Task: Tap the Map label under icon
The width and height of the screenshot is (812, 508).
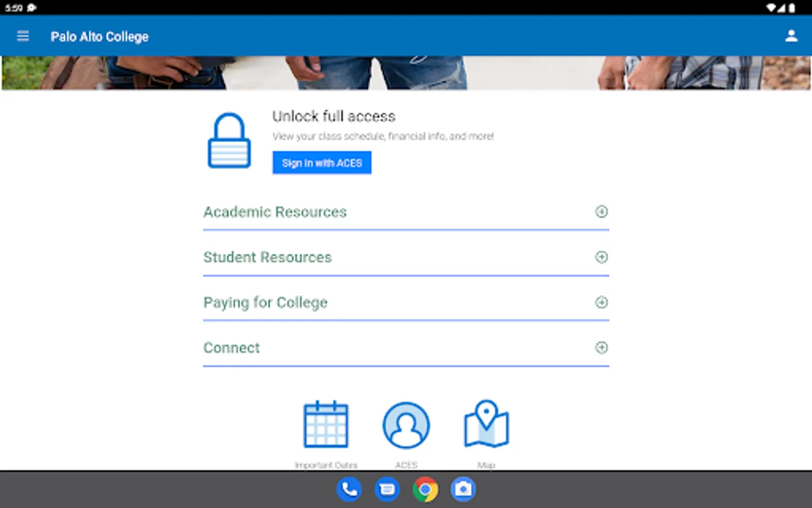Action: click(x=486, y=465)
